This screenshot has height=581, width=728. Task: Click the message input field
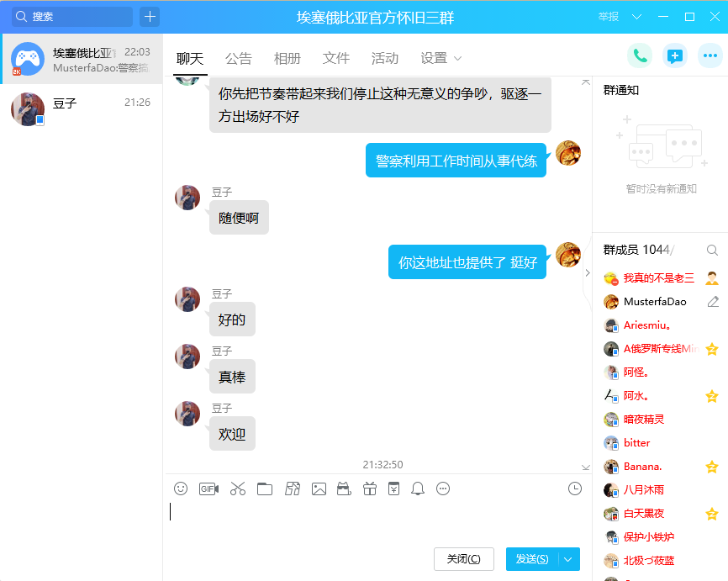(x=377, y=522)
